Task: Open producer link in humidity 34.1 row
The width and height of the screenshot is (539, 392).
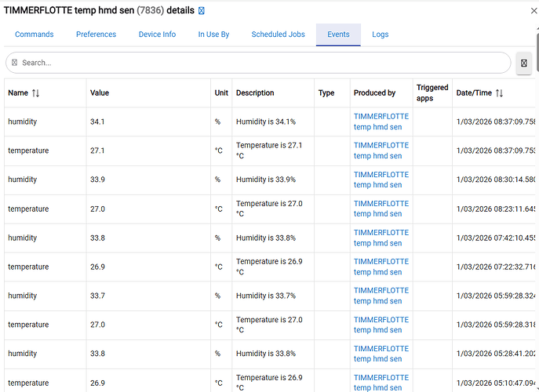Action: pyautogui.click(x=381, y=122)
